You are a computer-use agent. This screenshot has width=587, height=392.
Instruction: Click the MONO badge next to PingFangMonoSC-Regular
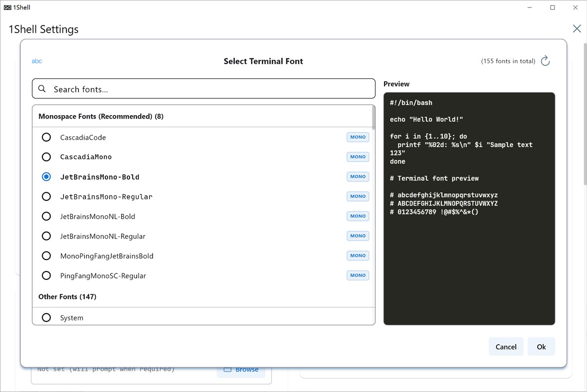click(358, 275)
